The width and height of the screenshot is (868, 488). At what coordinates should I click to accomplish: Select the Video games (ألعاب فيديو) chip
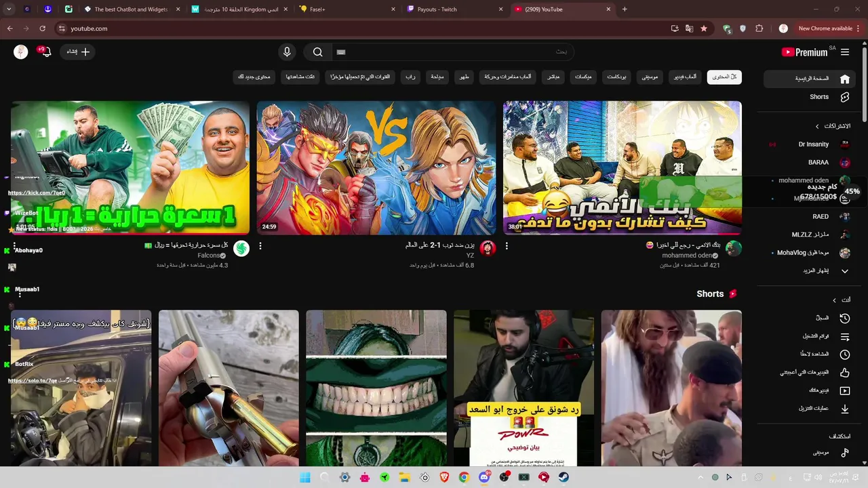(x=684, y=77)
